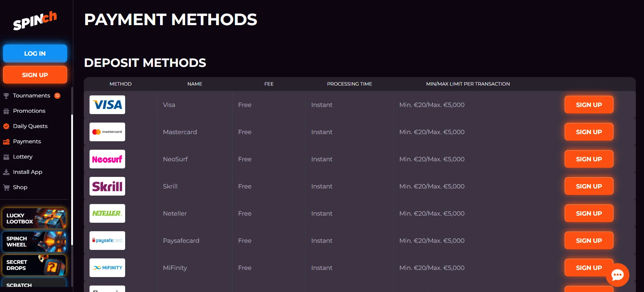Click the Spinch logo
Image resolution: width=644 pixels, height=292 pixels.
[x=35, y=20]
